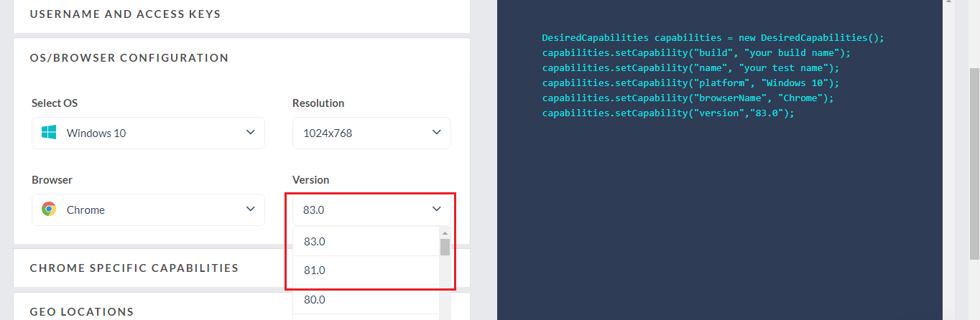Viewport: 980px width, 320px height.
Task: Click the page's vertical scrollbar on the right
Action: (974, 143)
